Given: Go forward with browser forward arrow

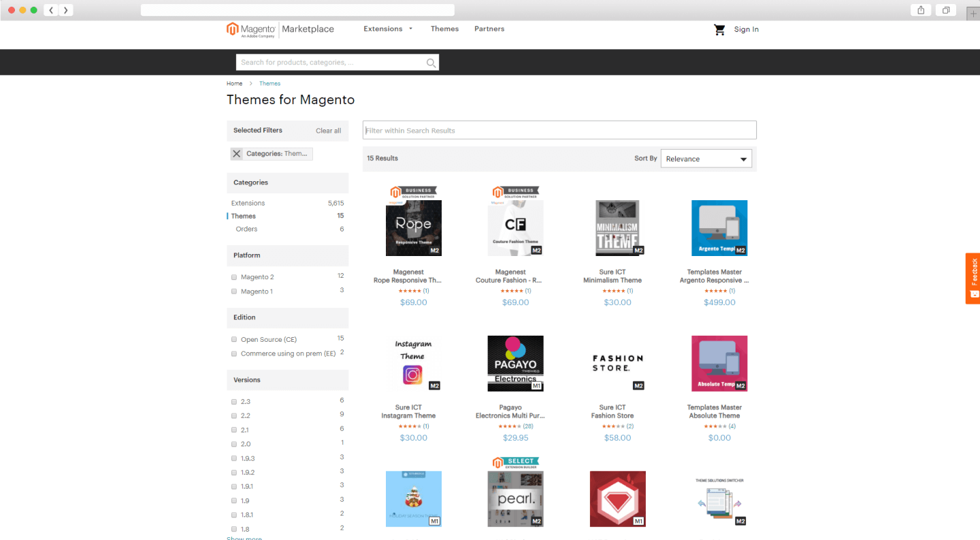Looking at the screenshot, I should [65, 10].
